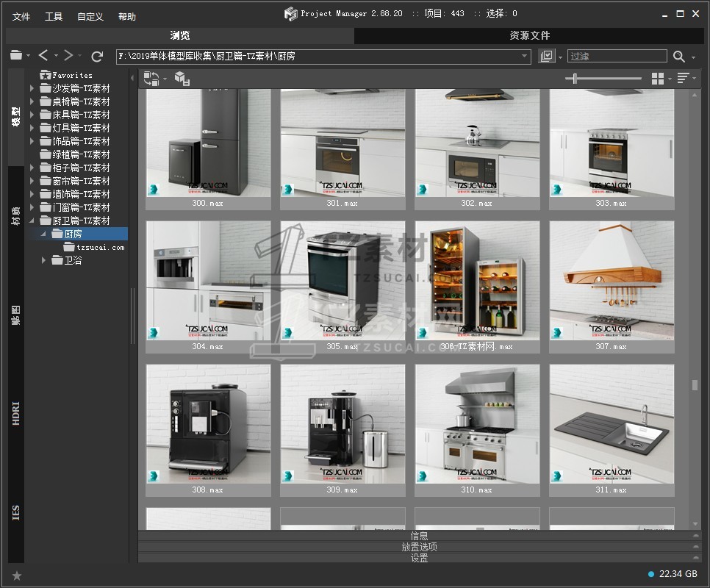Screen dimensions: 710x588
Task: Expand the 卫浴 folder tree node
Action: [44, 260]
